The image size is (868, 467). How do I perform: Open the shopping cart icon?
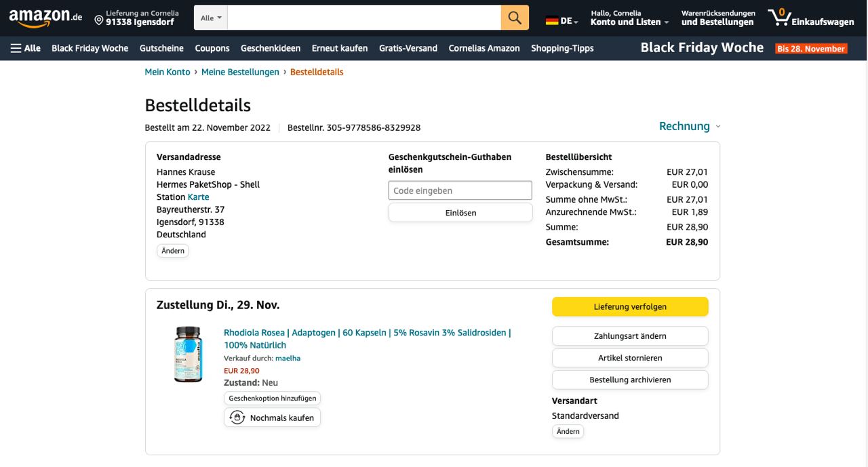(x=780, y=18)
